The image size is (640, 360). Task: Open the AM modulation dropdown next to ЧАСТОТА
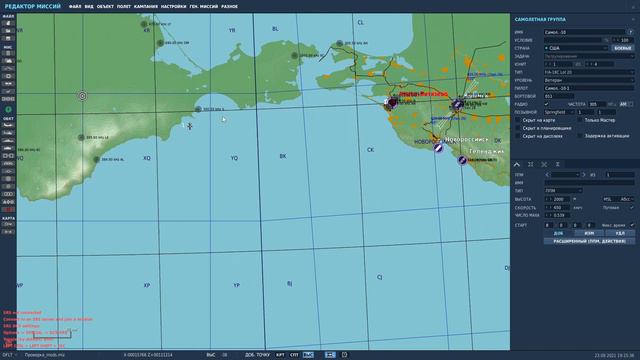pyautogui.click(x=626, y=104)
